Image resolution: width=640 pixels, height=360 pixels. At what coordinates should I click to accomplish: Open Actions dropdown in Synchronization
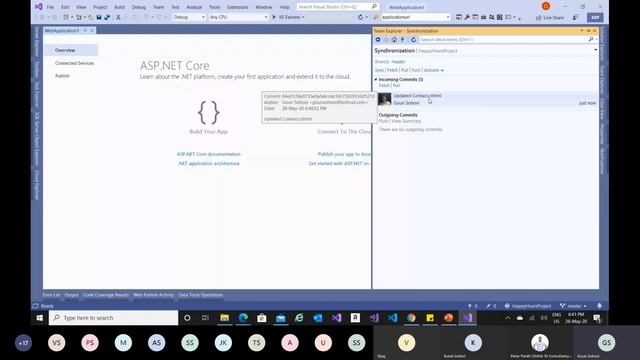433,70
